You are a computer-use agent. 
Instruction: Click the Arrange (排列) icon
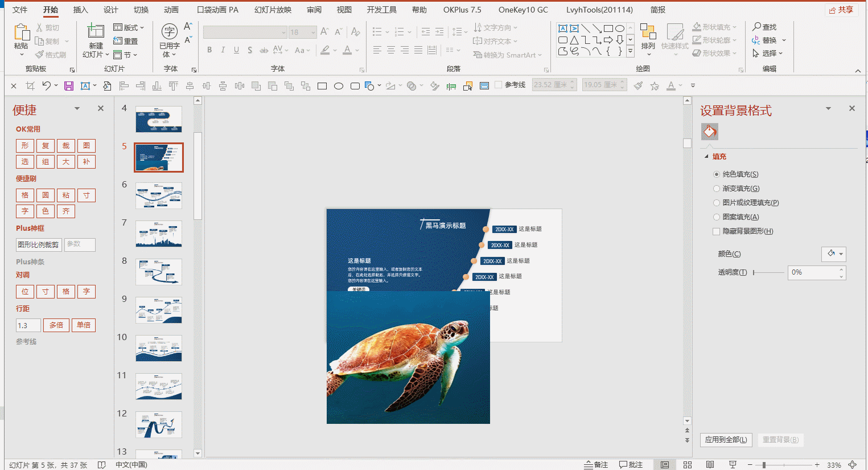tap(648, 32)
